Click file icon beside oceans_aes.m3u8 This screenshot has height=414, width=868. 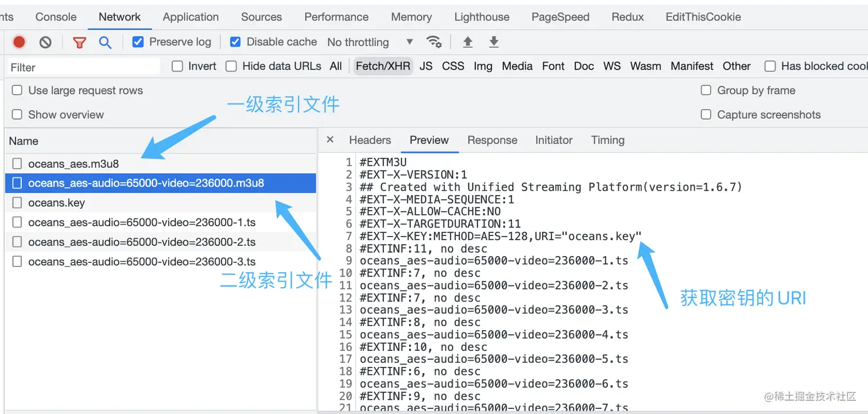(17, 164)
